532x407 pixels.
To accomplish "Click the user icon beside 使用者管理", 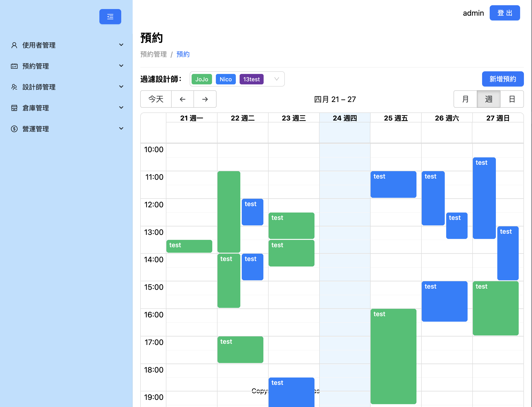I will tap(14, 45).
